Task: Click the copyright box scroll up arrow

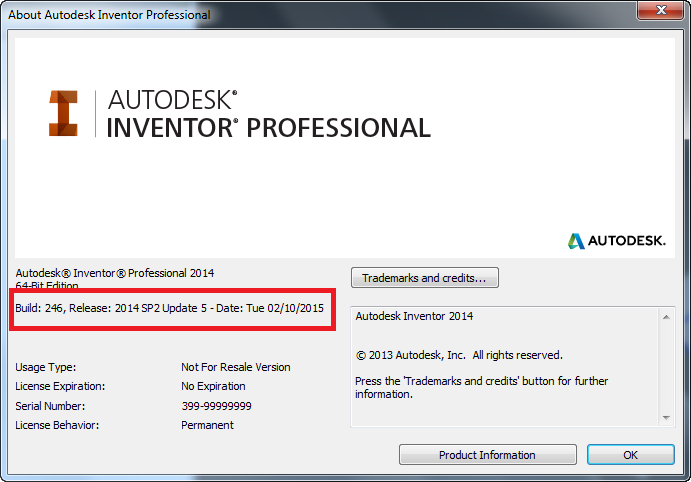Action: click(666, 317)
